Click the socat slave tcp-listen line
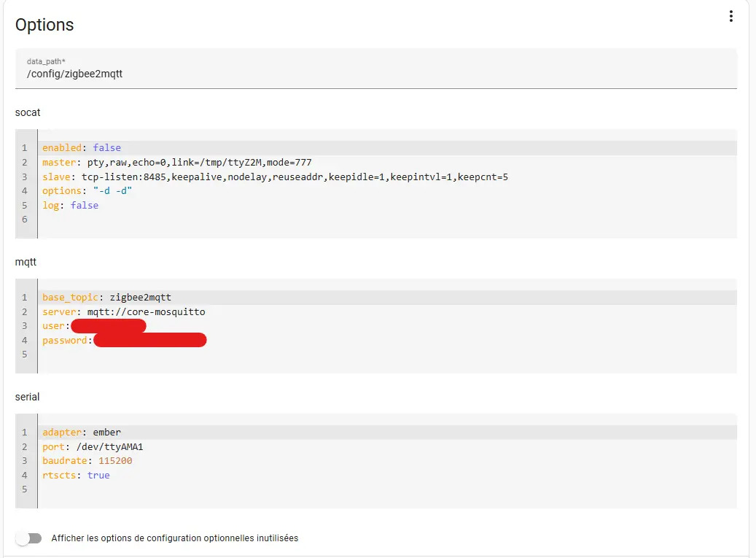 [275, 177]
